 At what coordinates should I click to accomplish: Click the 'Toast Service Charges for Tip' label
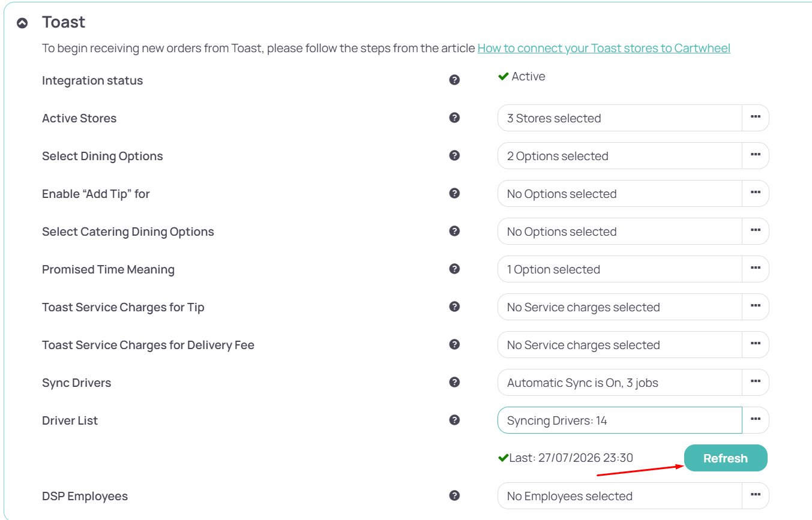pyautogui.click(x=123, y=307)
